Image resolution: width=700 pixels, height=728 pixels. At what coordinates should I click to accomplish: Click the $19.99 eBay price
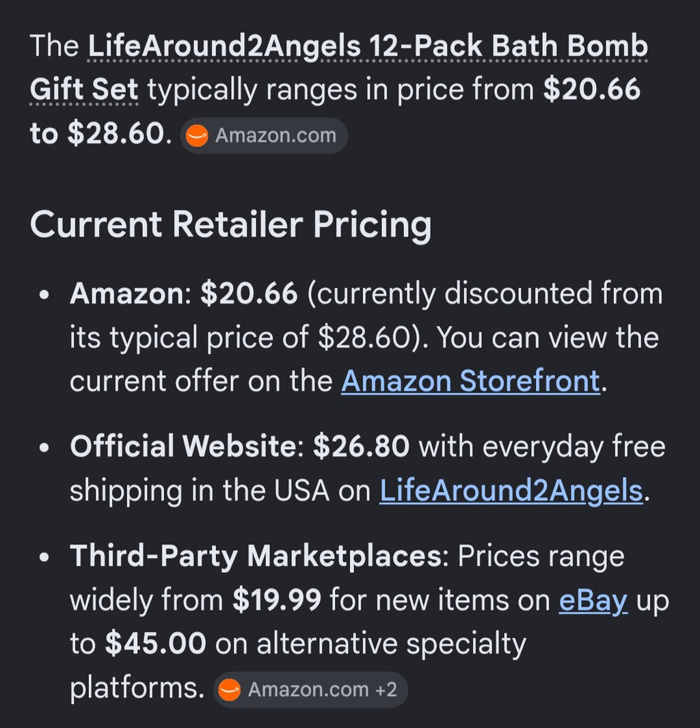tap(277, 600)
